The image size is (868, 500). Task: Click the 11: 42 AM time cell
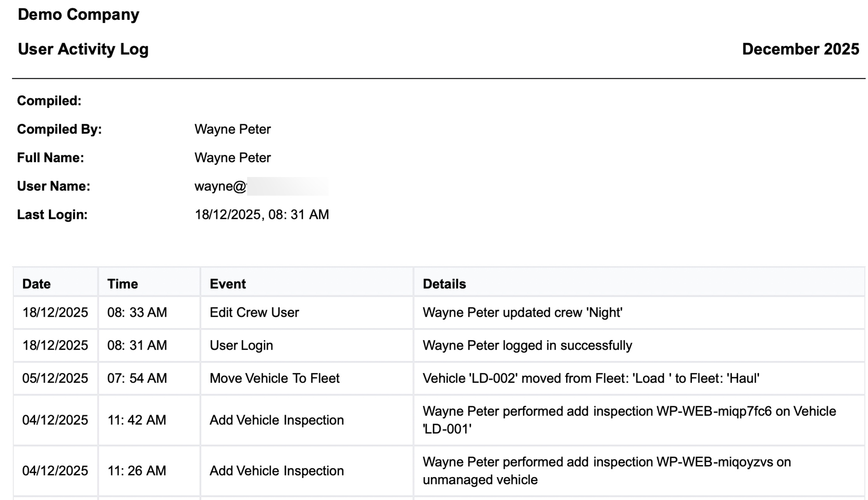[137, 420]
